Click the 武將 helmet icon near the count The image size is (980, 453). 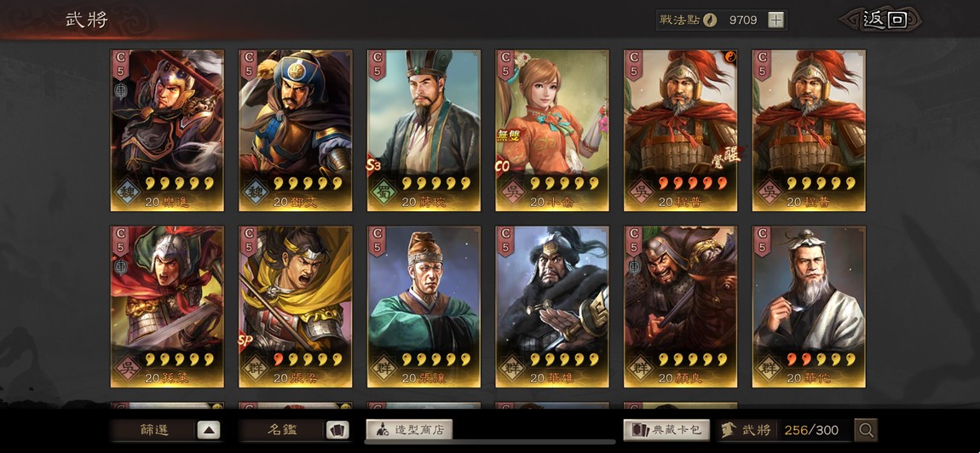[728, 430]
